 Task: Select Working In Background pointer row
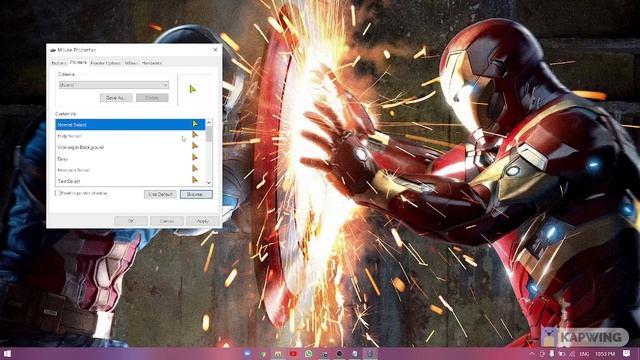[x=130, y=147]
